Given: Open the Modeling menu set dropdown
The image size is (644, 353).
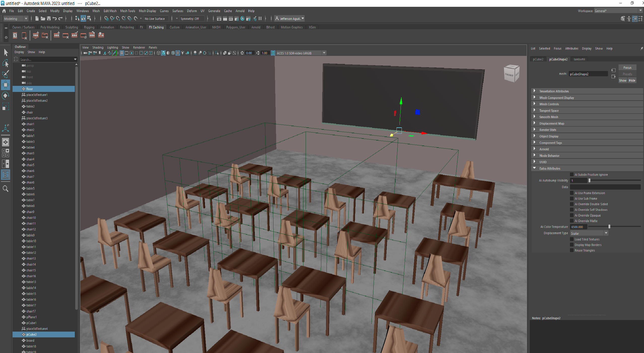Looking at the screenshot, I should point(16,19).
